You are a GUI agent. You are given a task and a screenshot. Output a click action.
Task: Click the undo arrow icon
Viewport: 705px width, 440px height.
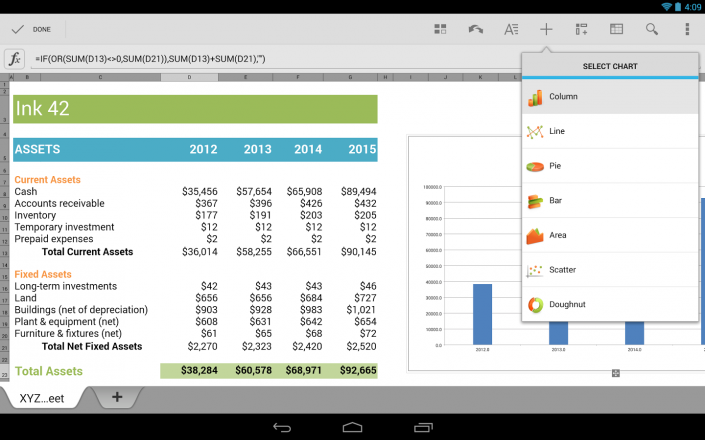pyautogui.click(x=475, y=30)
